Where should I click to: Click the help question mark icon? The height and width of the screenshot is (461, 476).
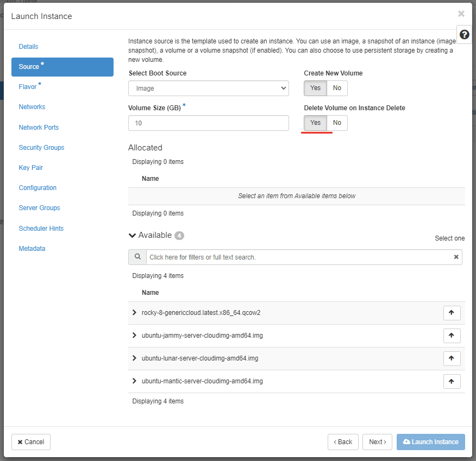tap(464, 34)
